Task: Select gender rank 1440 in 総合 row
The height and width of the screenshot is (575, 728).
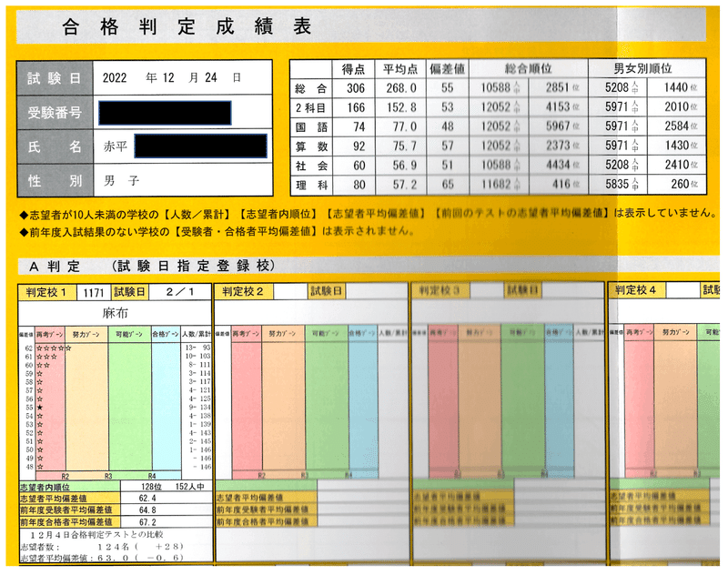Action: point(676,87)
